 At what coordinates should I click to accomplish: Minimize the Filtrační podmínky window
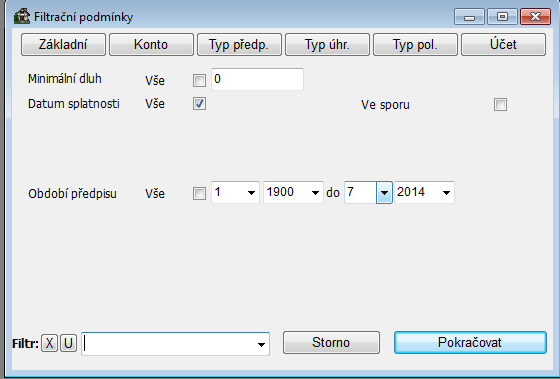pos(469,16)
